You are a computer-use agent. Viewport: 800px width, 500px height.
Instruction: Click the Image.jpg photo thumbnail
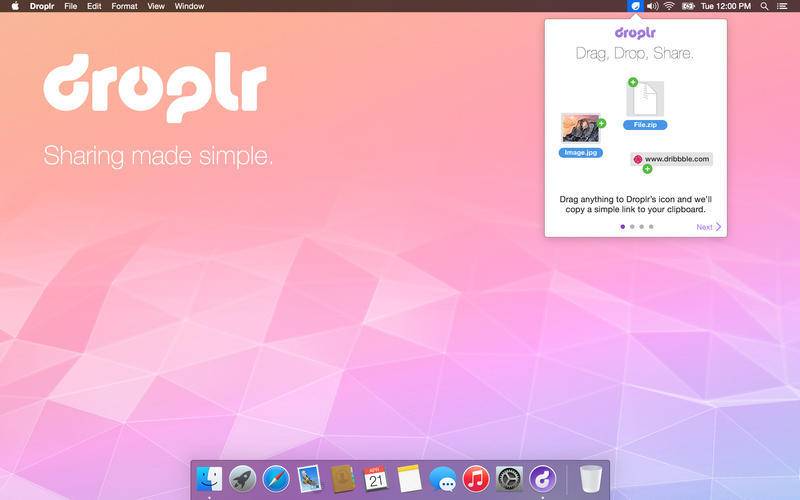click(581, 128)
